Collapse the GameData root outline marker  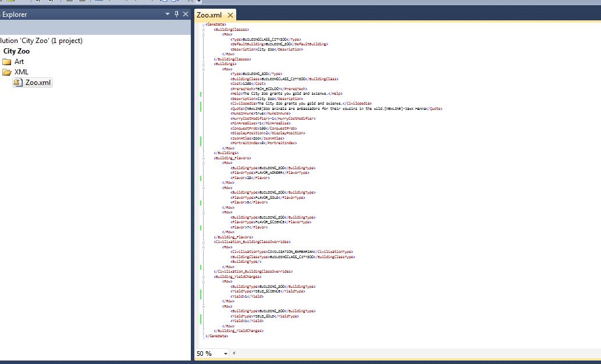203,24
